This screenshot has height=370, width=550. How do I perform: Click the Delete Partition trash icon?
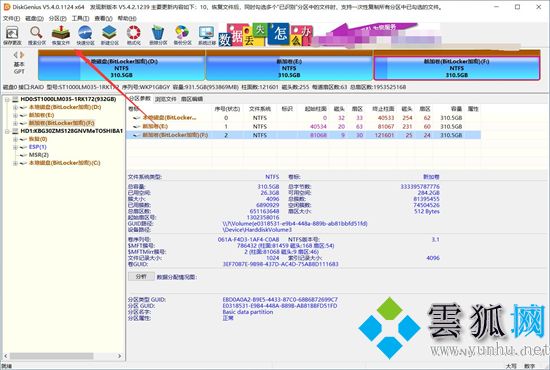pyautogui.click(x=158, y=35)
